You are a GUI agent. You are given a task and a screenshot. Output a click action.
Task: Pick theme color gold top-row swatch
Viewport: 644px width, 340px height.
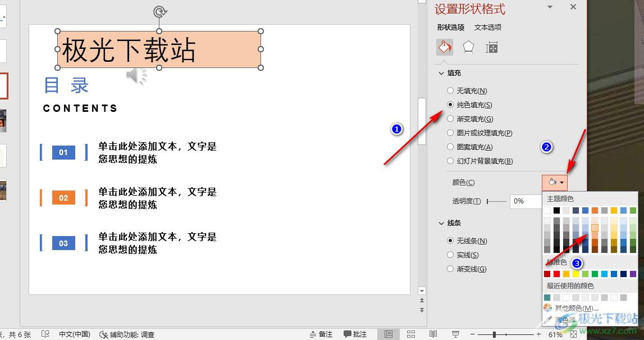(x=614, y=211)
